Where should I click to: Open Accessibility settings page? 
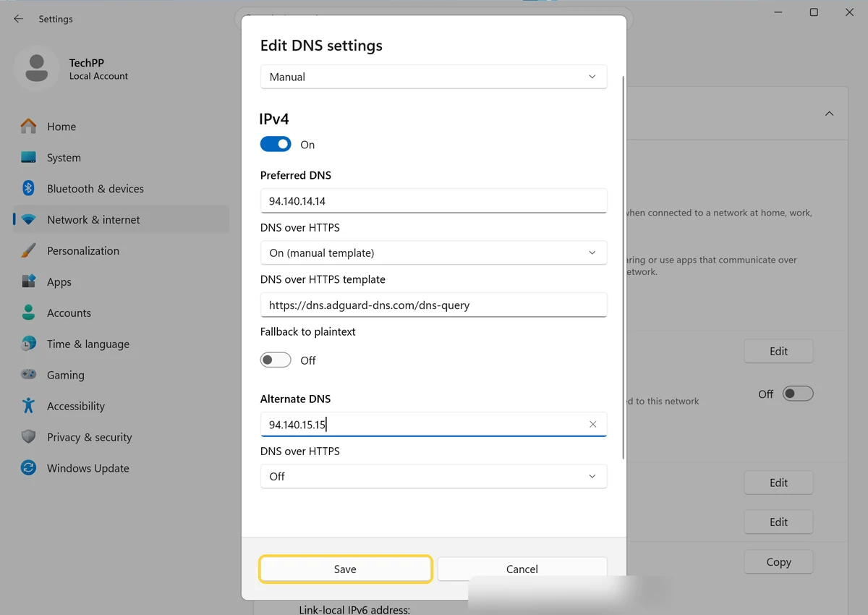[122, 406]
